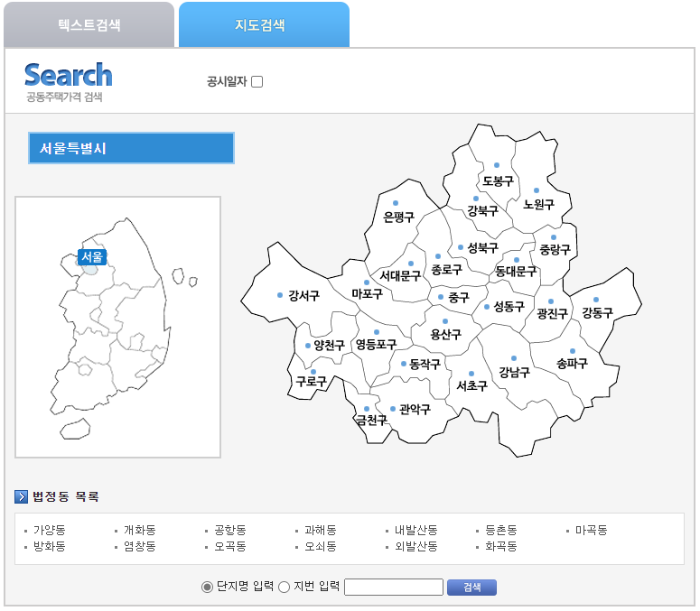700x611 pixels.
Task: Click the arrow icon beside 법정동 목록
Action: click(21, 496)
